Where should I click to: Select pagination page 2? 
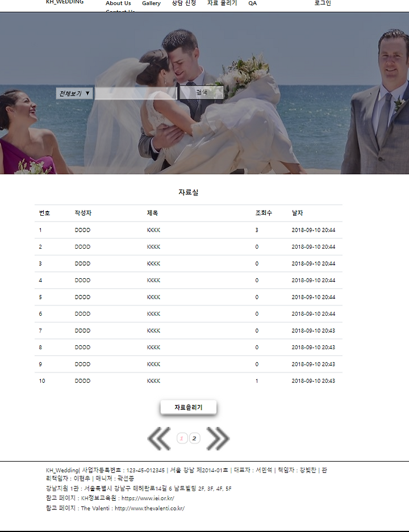coord(194,438)
